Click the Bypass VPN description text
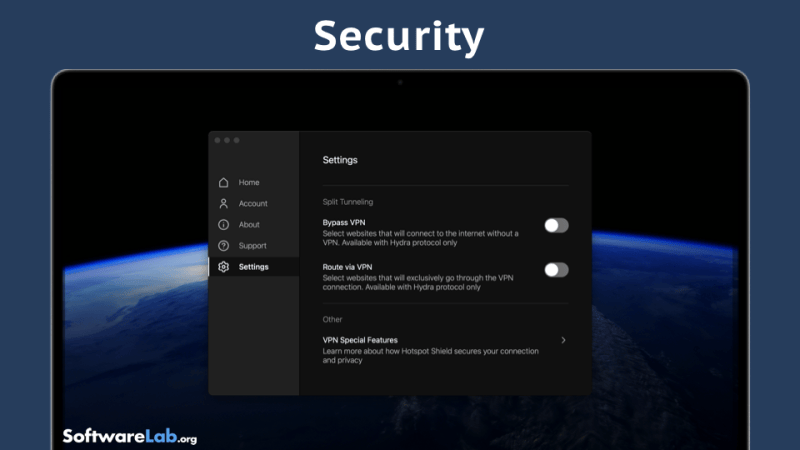Viewport: 800px width, 450px height. coord(420,238)
